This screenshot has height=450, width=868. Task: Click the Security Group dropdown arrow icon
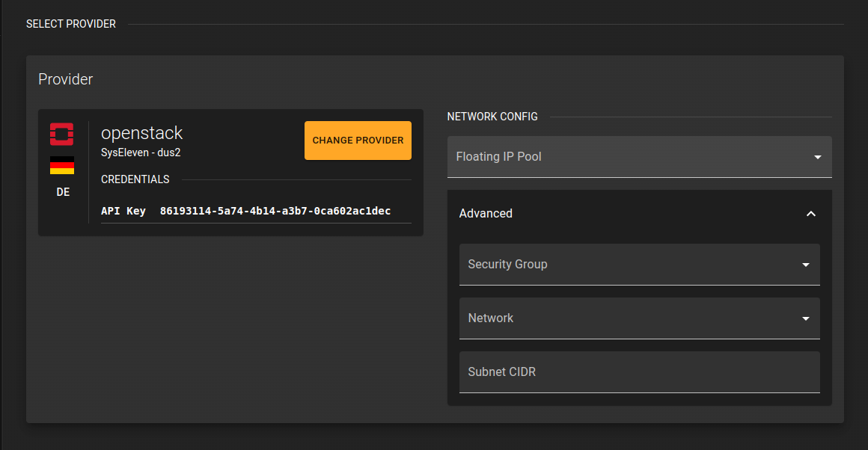(805, 264)
